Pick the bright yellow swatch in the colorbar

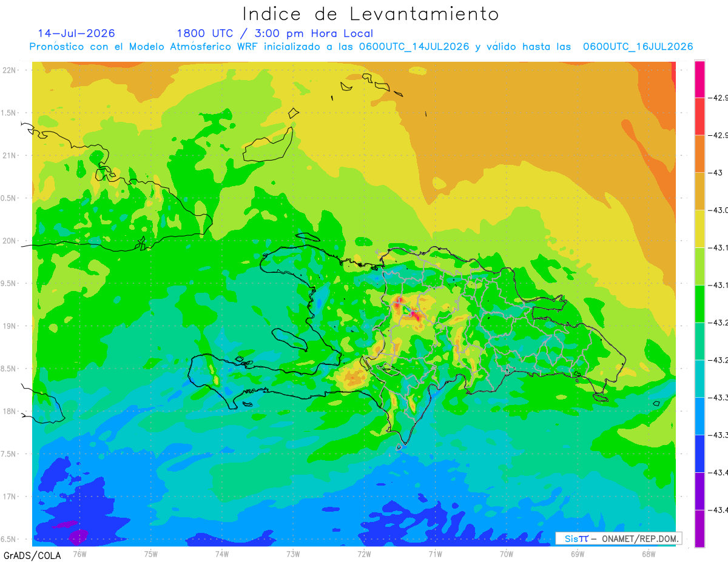click(x=700, y=229)
